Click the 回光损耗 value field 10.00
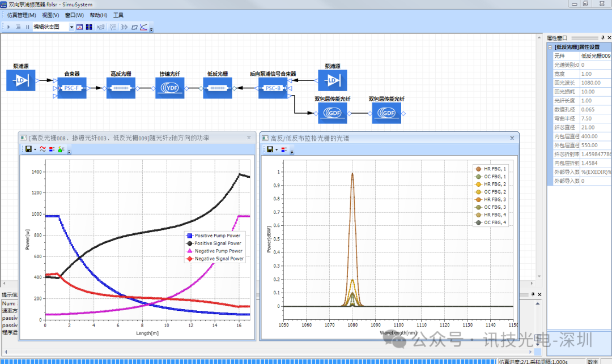This screenshot has height=364, width=612. (596, 92)
